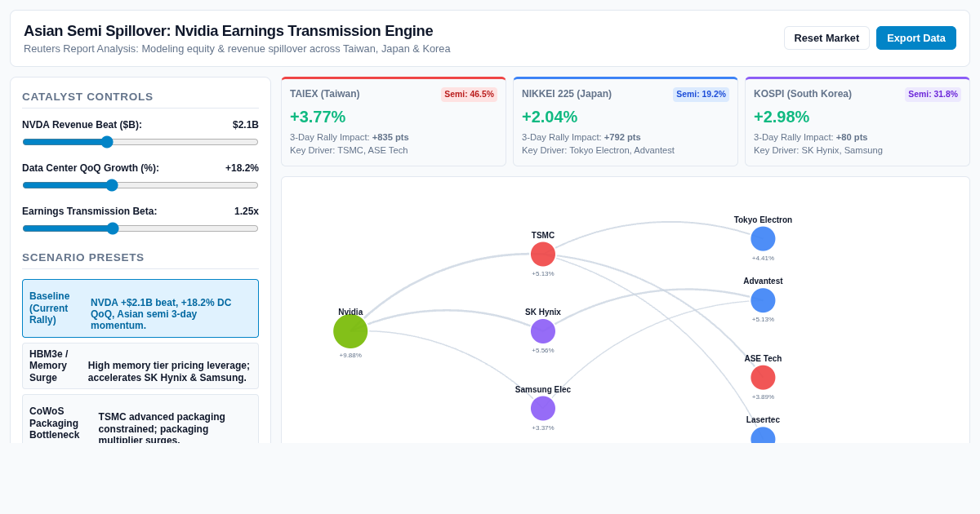
Task: Click the +5.56% label under SK Hynix
Action: click(x=543, y=351)
